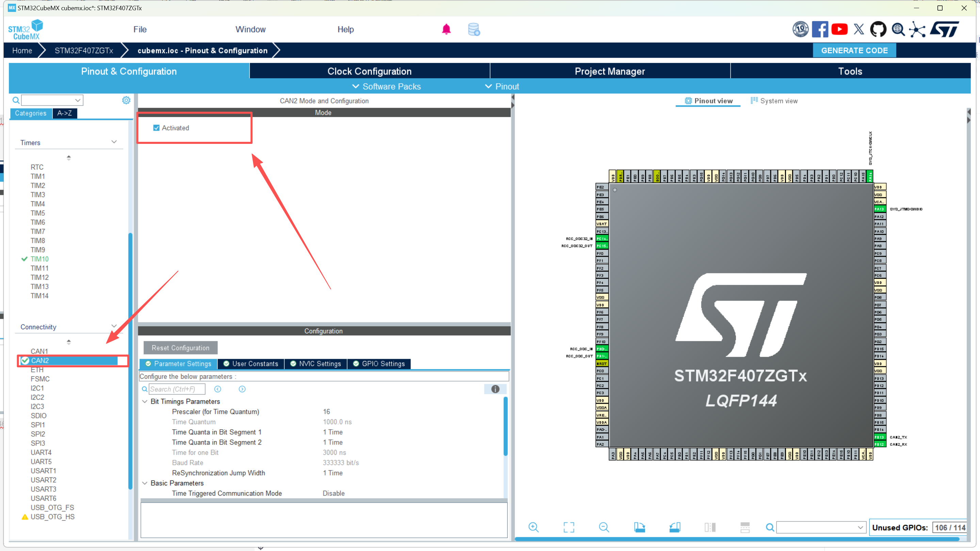Viewport: 980px width, 551px height.
Task: Open the peripheral search combo box
Action: [52, 100]
